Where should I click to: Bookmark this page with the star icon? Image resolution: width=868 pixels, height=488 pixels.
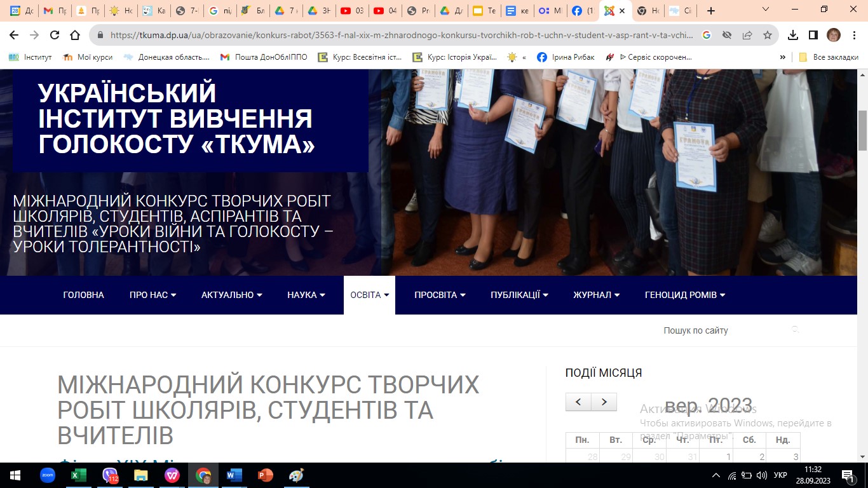coord(768,35)
